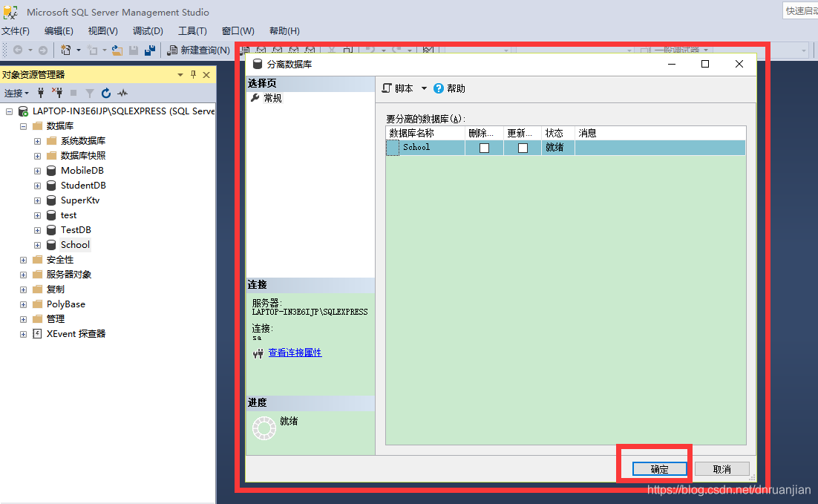
Task: Click the 状态 column header
Action: click(558, 133)
